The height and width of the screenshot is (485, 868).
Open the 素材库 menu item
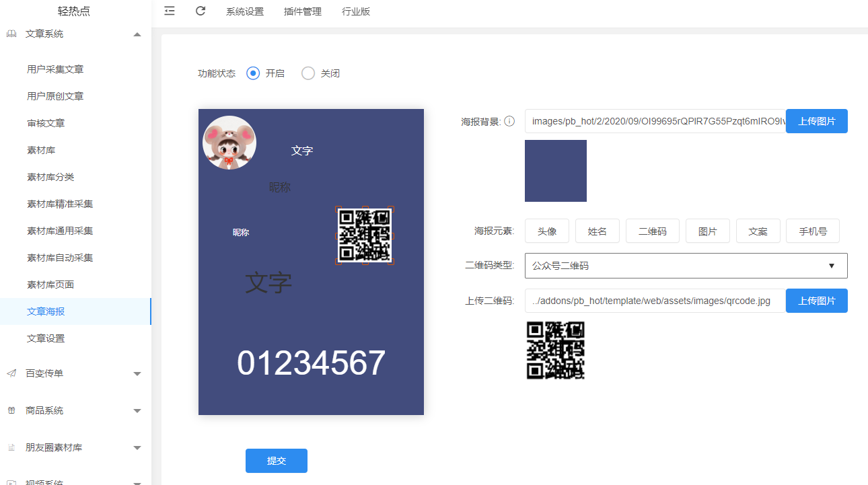tap(41, 150)
